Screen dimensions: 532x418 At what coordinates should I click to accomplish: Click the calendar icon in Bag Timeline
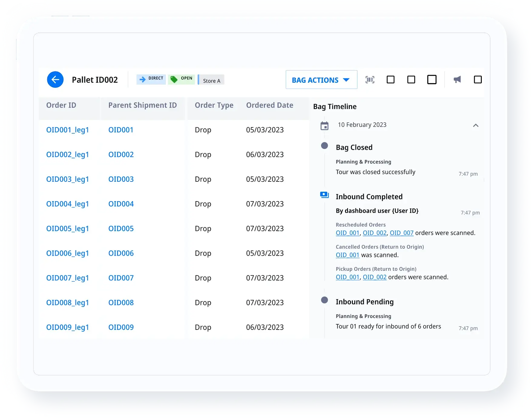pos(324,125)
